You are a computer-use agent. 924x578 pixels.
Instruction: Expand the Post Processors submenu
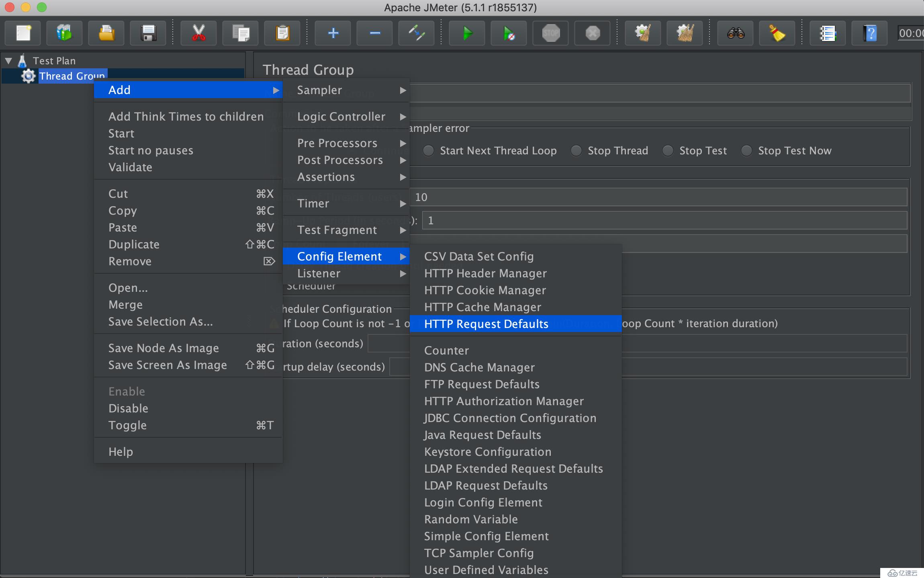346,160
